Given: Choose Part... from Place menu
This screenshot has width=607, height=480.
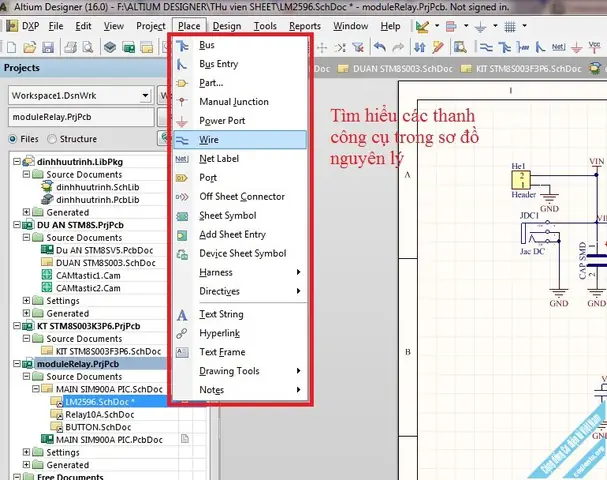Looking at the screenshot, I should [240, 83].
